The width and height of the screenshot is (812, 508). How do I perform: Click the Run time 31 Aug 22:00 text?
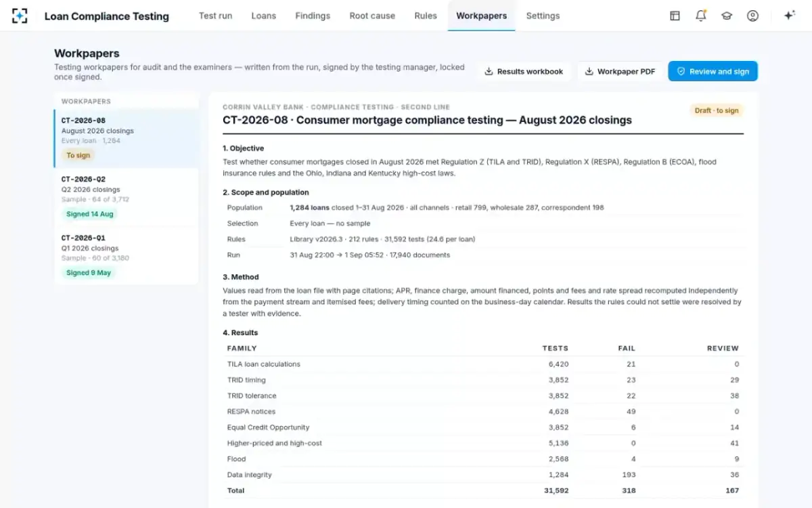[370, 255]
